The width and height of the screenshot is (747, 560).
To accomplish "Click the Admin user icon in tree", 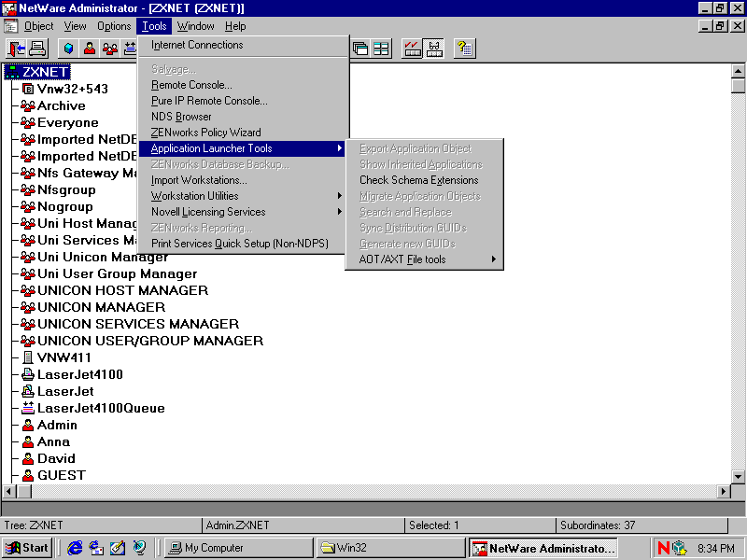I will pos(28,425).
